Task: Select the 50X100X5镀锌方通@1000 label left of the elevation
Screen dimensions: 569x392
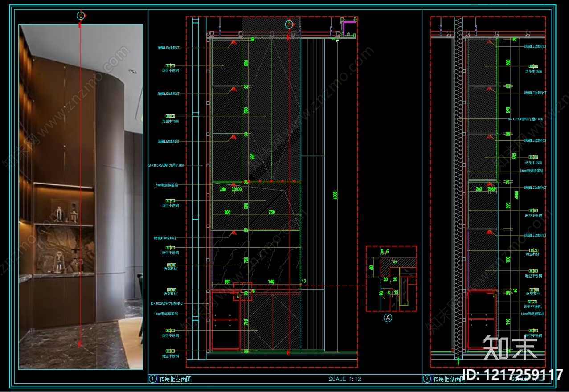Action: point(166,165)
